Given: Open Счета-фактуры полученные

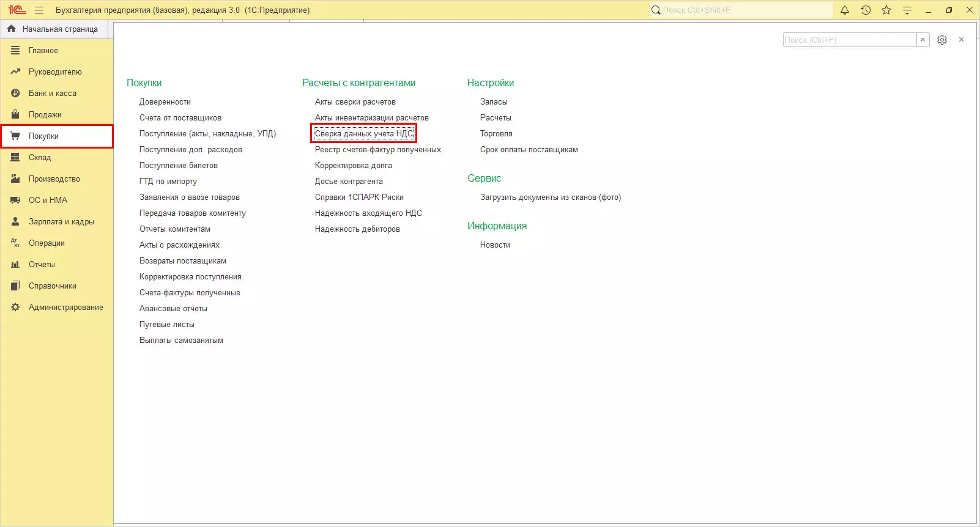Looking at the screenshot, I should [190, 293].
